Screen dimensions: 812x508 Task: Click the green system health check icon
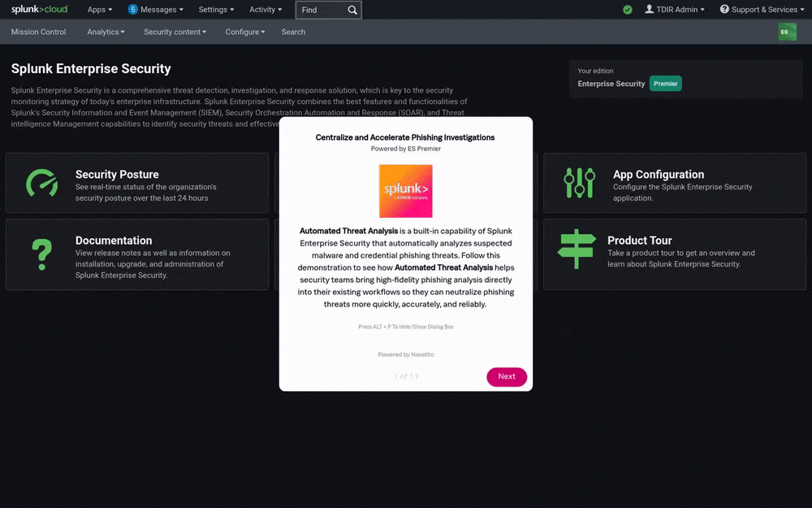coord(628,10)
